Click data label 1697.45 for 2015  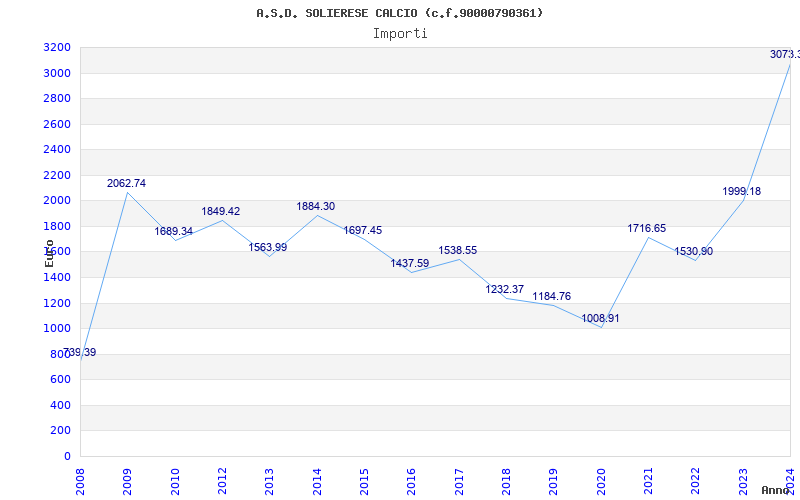363,230
